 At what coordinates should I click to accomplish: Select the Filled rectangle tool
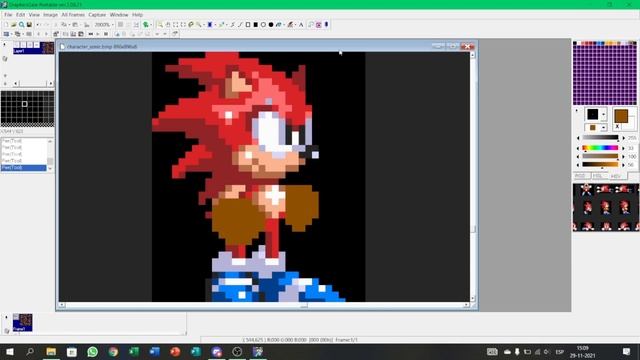click(x=256, y=24)
